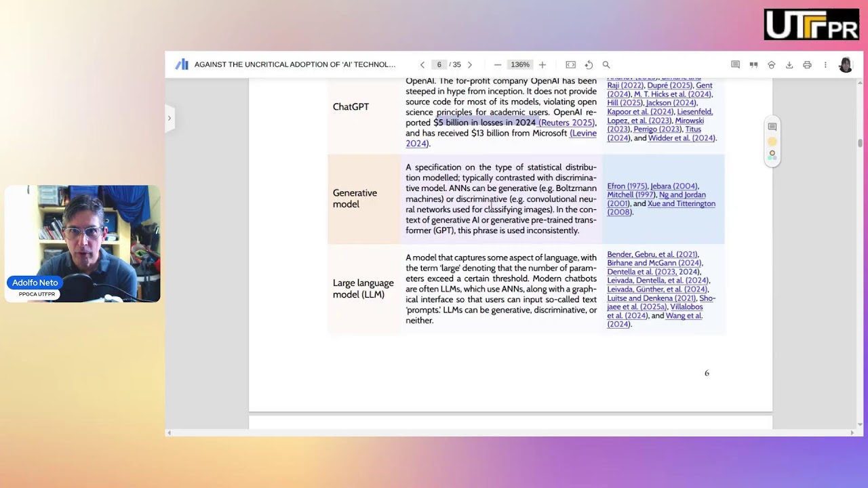Open the Mitchell (1997) reference
868x488 pixels.
pos(631,195)
